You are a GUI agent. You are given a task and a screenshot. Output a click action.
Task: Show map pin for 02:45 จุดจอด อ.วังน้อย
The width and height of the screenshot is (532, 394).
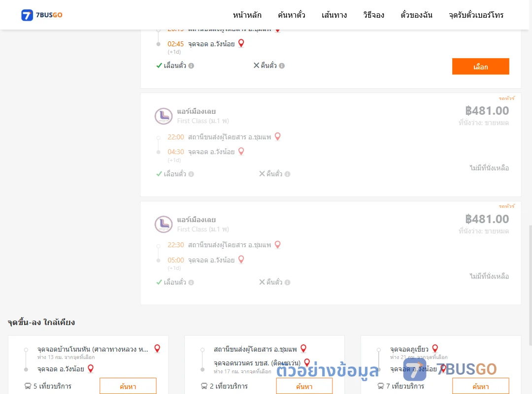[241, 43]
